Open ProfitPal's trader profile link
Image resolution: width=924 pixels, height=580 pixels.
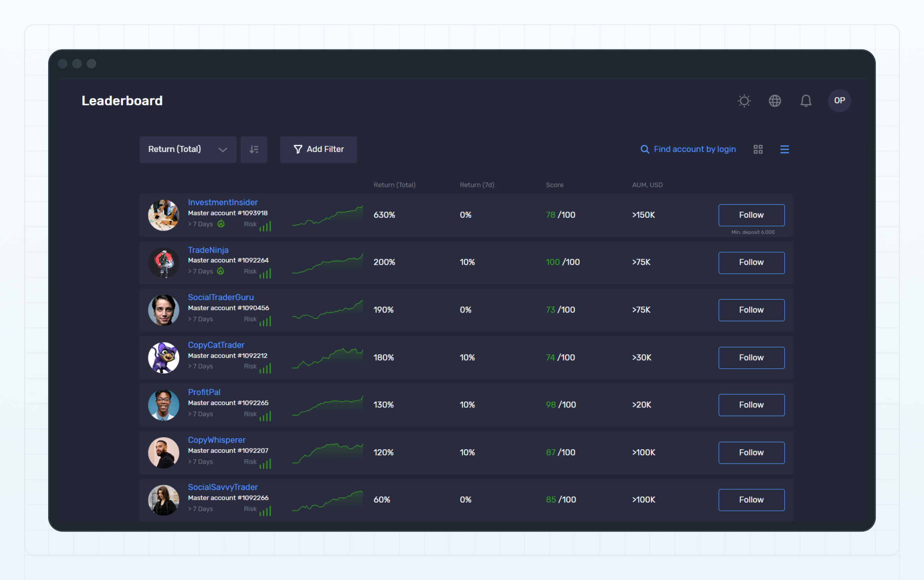coord(204,392)
